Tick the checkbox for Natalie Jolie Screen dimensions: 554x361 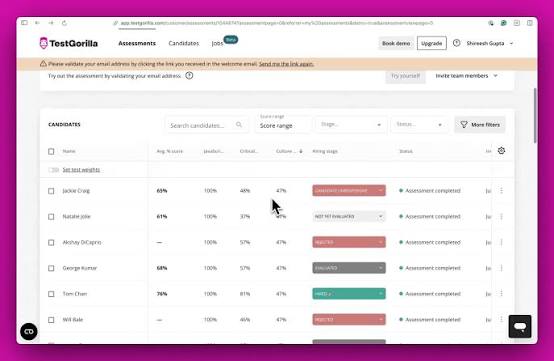51,217
